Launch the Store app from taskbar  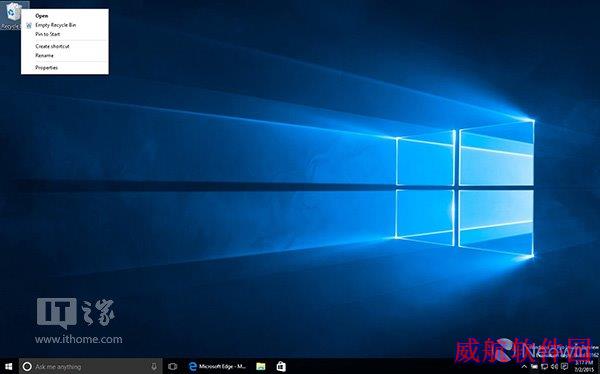click(281, 367)
